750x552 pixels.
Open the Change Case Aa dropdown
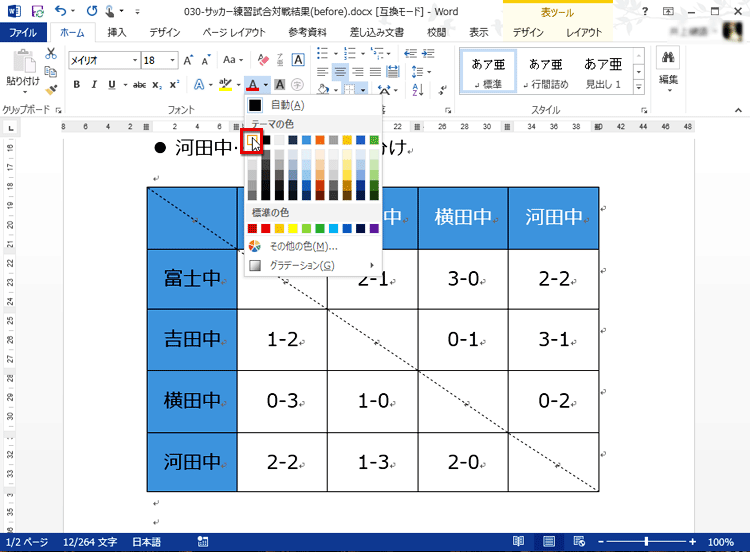[233, 60]
